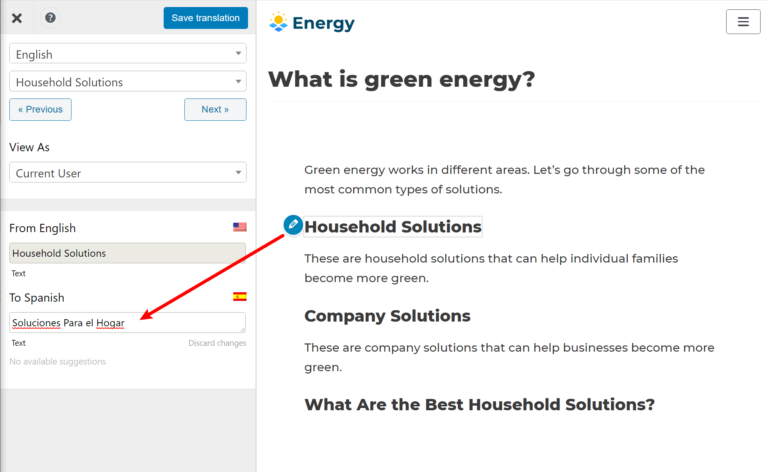The width and height of the screenshot is (768, 472).
Task: Click the blue pencil edit icon
Action: [293, 225]
